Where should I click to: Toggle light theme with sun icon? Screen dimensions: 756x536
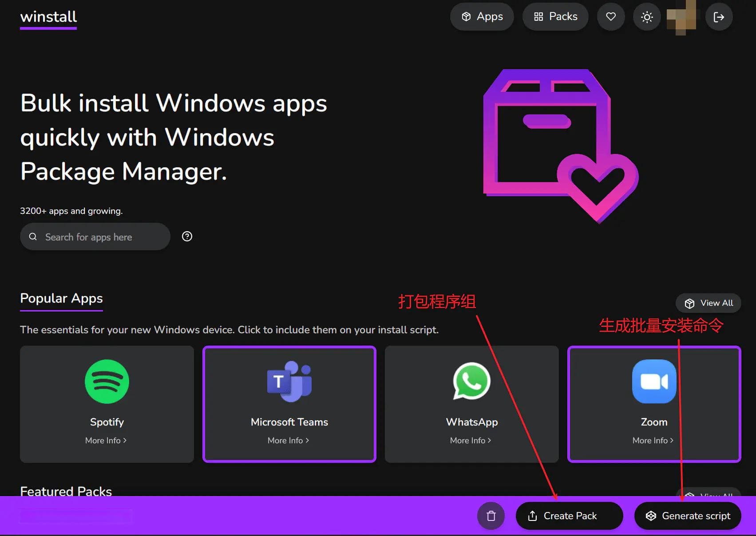[647, 17]
